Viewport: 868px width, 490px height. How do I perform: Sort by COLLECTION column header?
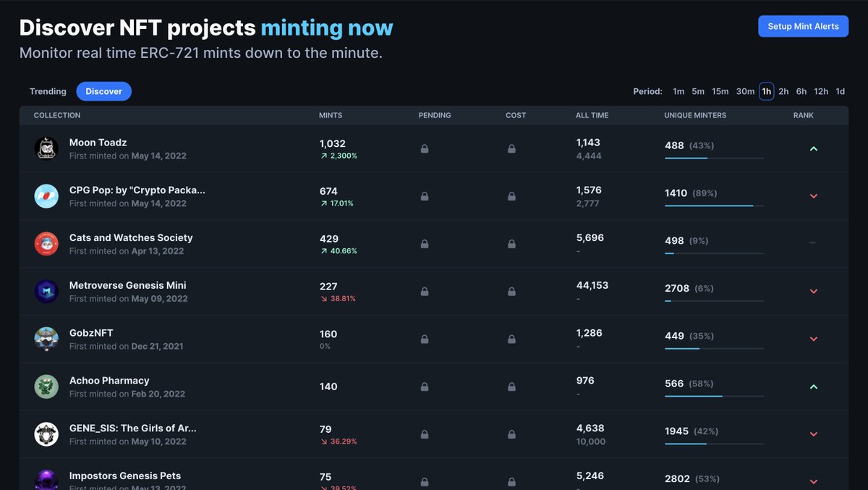(57, 115)
